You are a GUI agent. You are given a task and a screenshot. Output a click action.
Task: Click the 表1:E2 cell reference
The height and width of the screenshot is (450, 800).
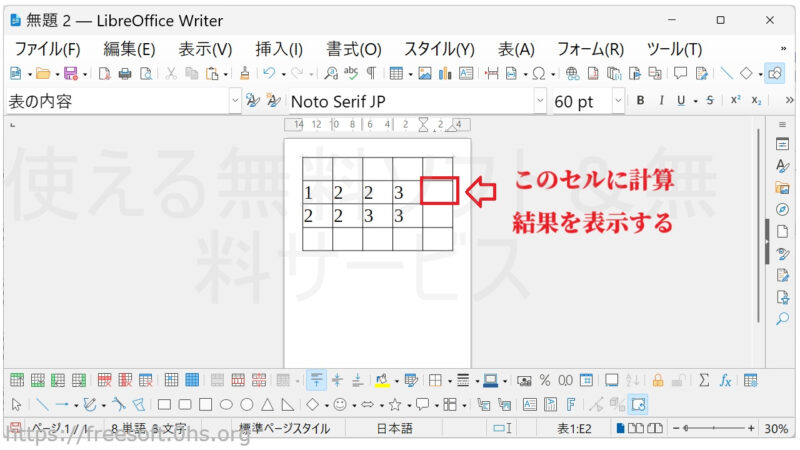pos(574,428)
